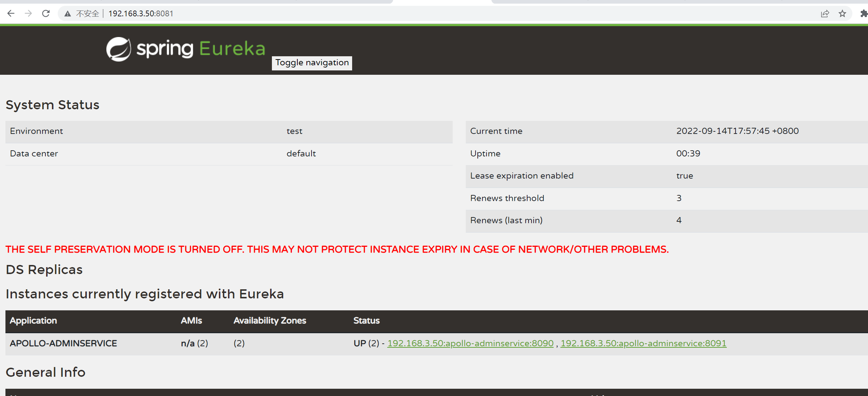This screenshot has height=396, width=868.
Task: Open apollo-adminservice:8091 instance link
Action: [x=643, y=343]
